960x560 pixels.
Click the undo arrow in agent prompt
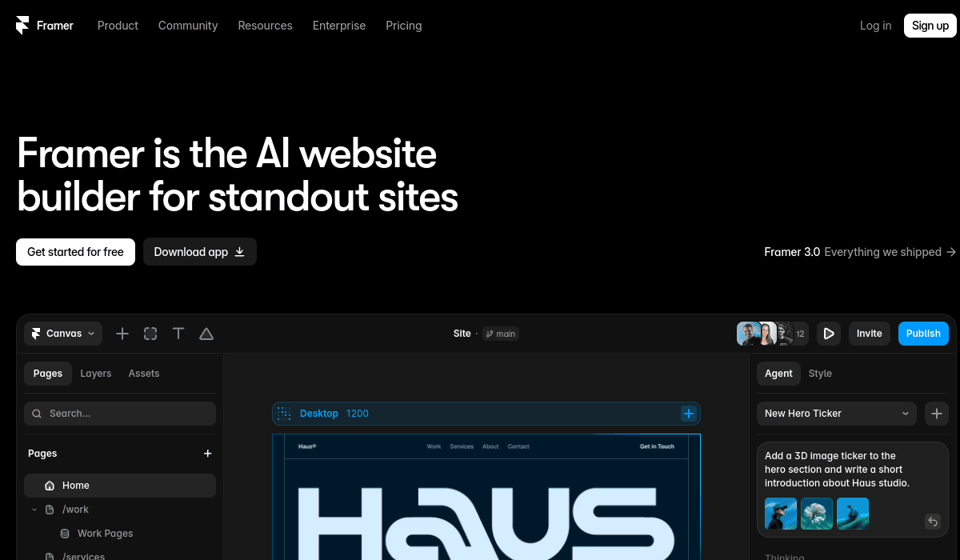(x=932, y=522)
